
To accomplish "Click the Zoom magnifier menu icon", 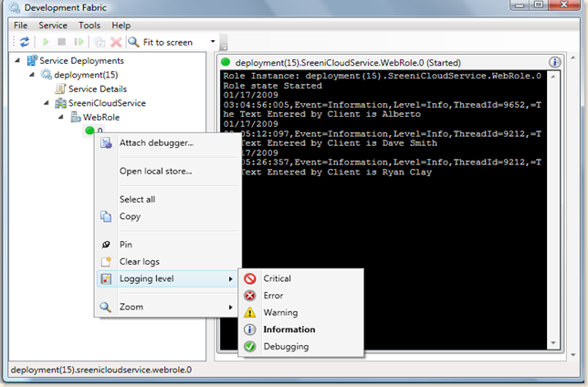I will (x=106, y=307).
